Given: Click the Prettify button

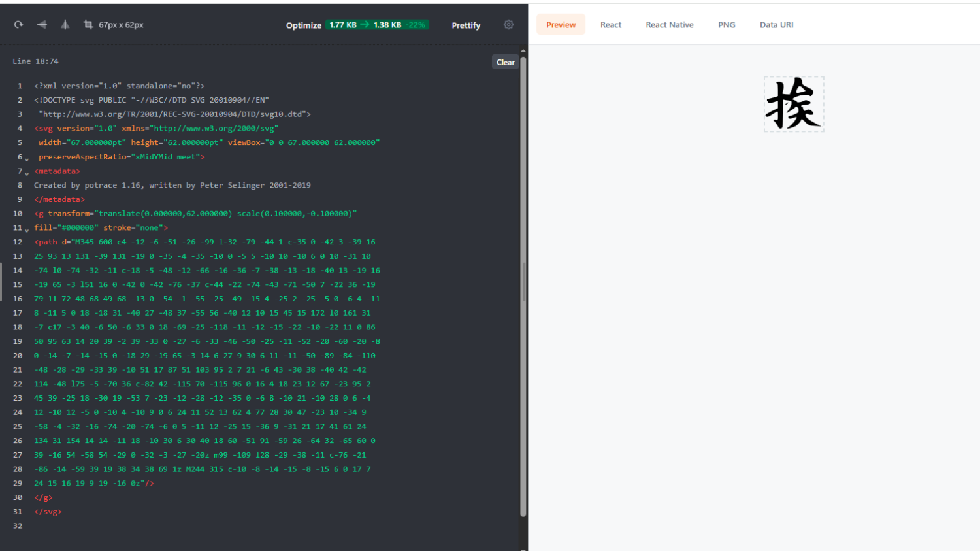Looking at the screenshot, I should point(466,25).
